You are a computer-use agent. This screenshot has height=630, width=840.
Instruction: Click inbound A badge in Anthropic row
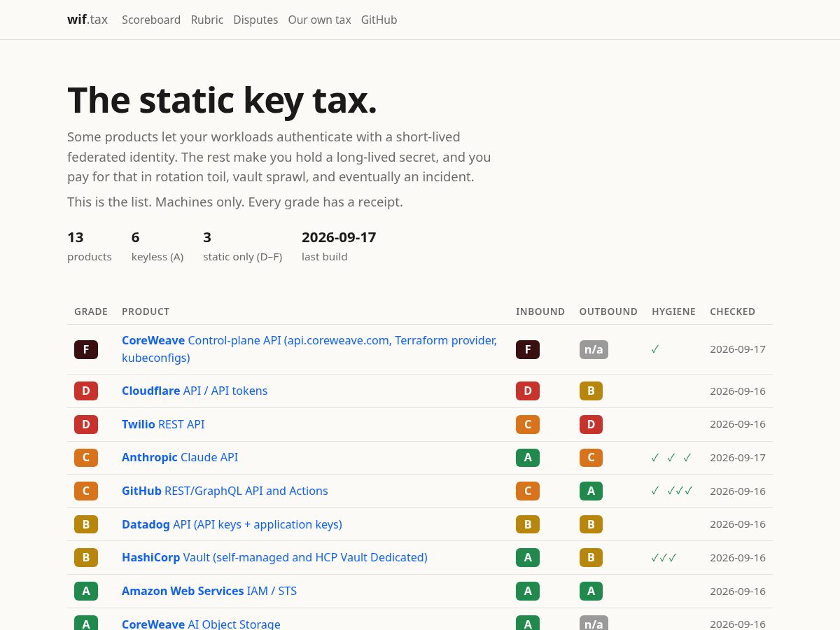click(x=528, y=457)
